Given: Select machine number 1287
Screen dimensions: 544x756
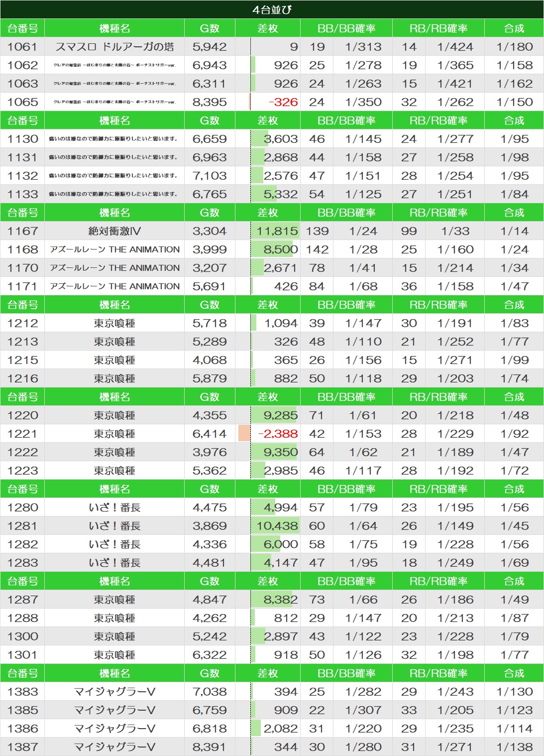Looking at the screenshot, I should 22,600.
